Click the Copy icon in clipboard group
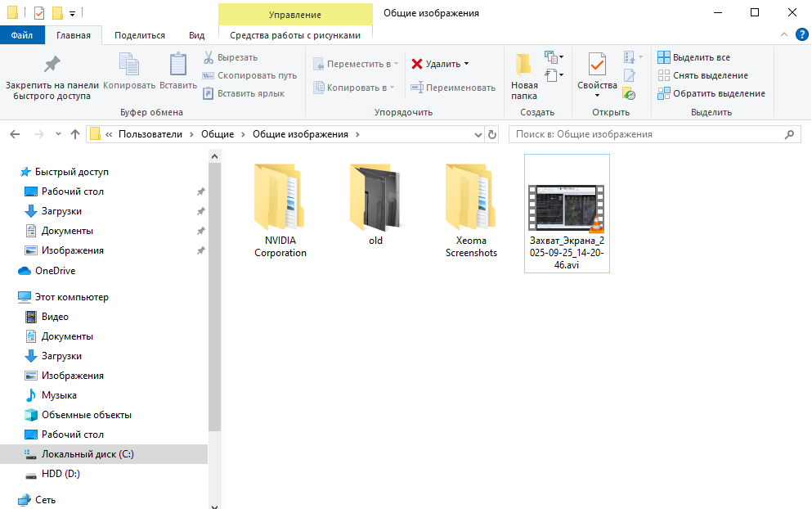 click(x=129, y=65)
